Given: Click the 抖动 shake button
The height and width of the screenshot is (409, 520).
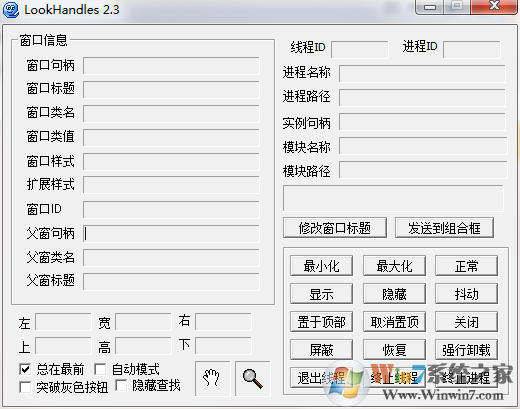Looking at the screenshot, I should click(x=466, y=294).
